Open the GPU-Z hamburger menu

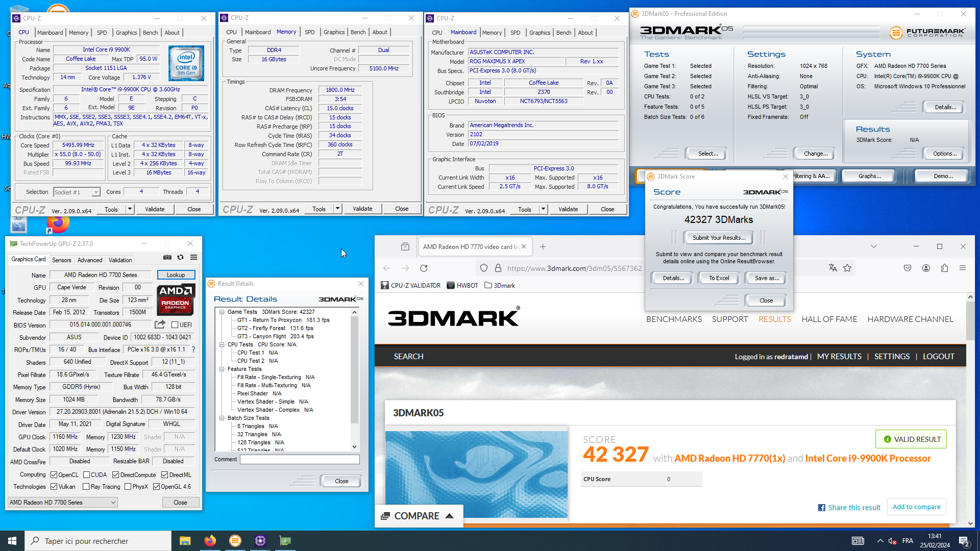194,257
